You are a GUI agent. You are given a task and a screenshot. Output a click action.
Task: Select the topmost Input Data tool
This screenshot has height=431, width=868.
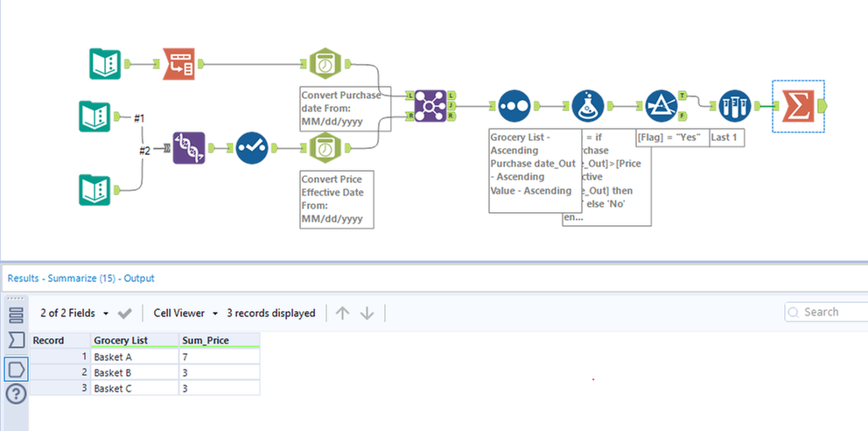(x=105, y=64)
